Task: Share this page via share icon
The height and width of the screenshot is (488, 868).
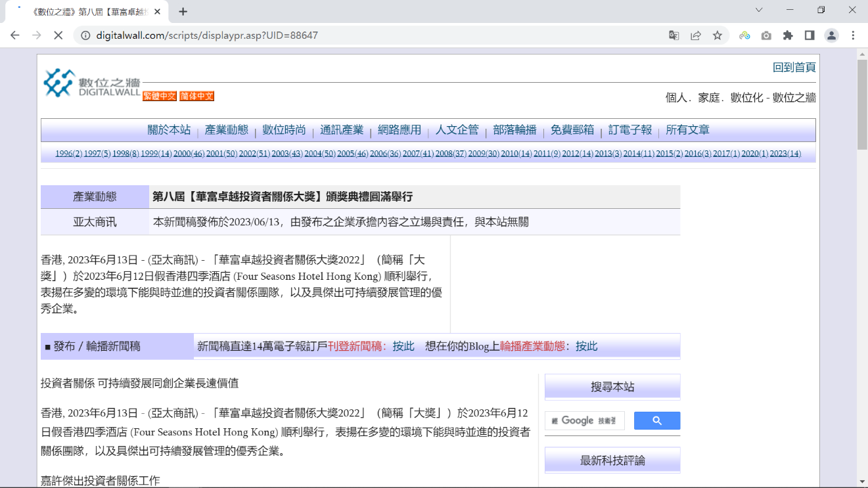Action: pos(696,35)
